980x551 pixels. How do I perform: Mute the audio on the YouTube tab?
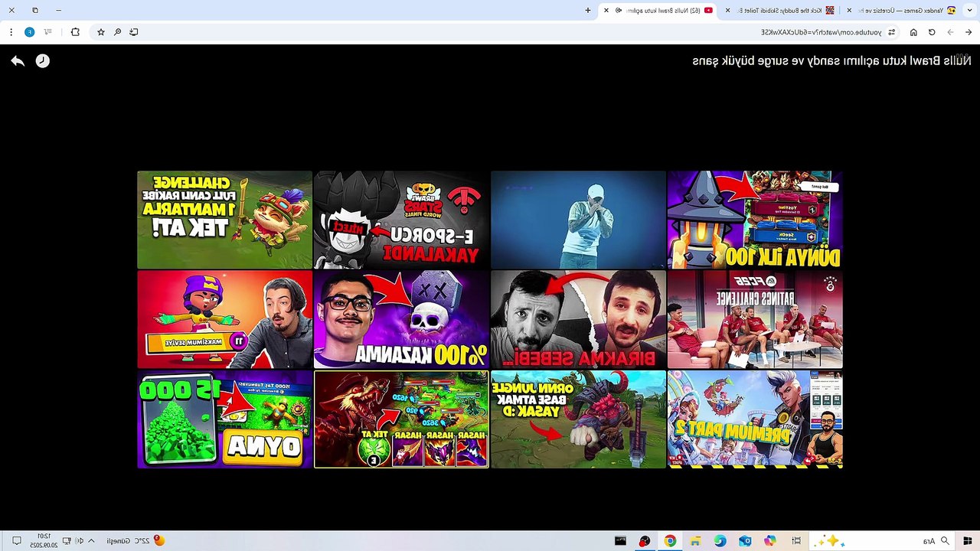click(x=619, y=10)
